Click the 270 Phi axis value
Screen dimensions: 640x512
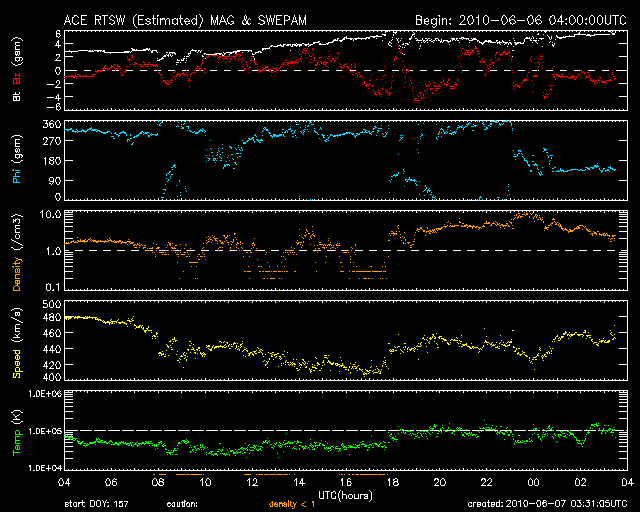(x=51, y=141)
